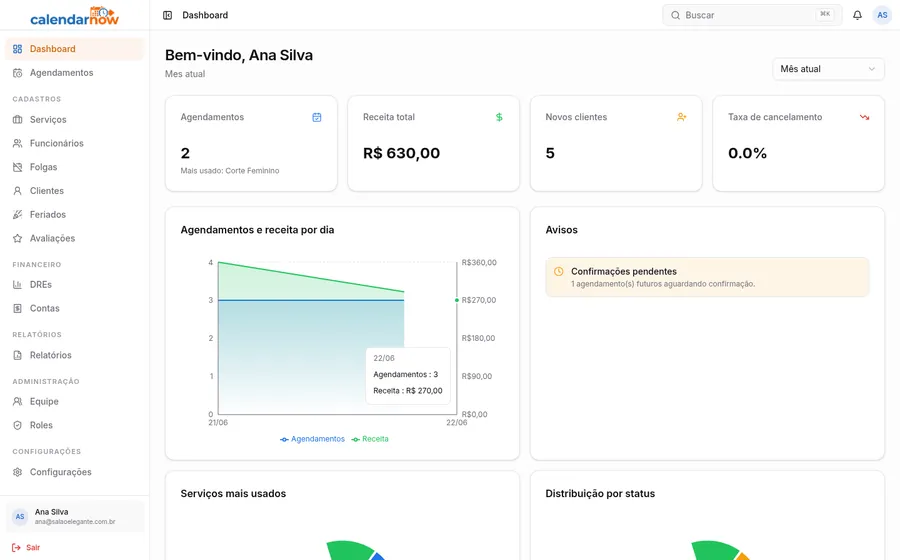This screenshot has width=900, height=560.
Task: Open Roles under Administração
Action: click(75, 425)
